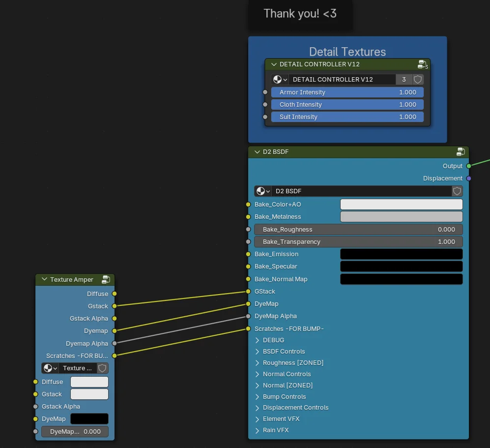Collapse the Texture Amper node
Viewport: 490px width, 448px height.
[x=44, y=279]
